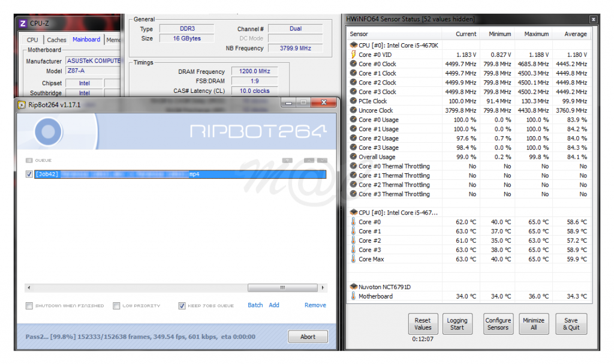Click the thermometer icon next to Core #0 temperature

[354, 222]
